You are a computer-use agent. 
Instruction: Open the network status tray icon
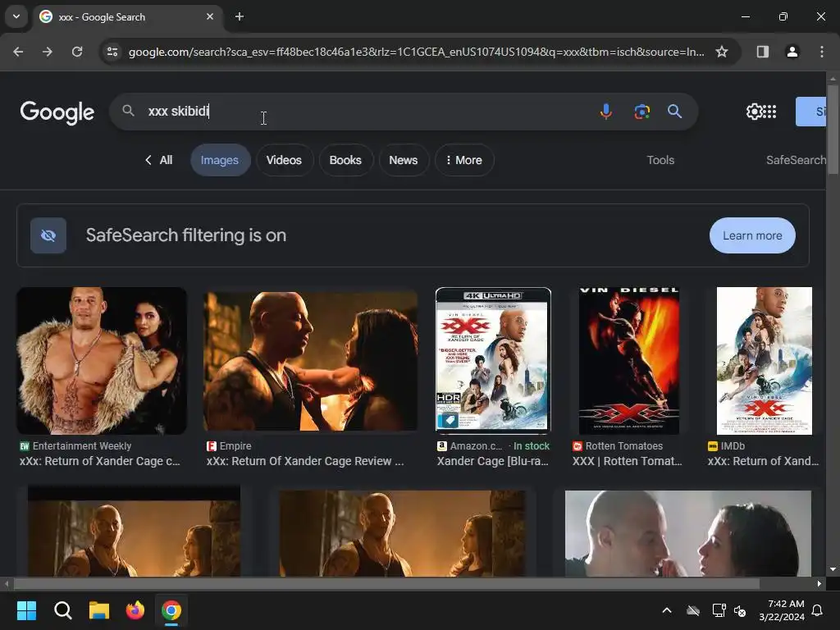pos(719,610)
